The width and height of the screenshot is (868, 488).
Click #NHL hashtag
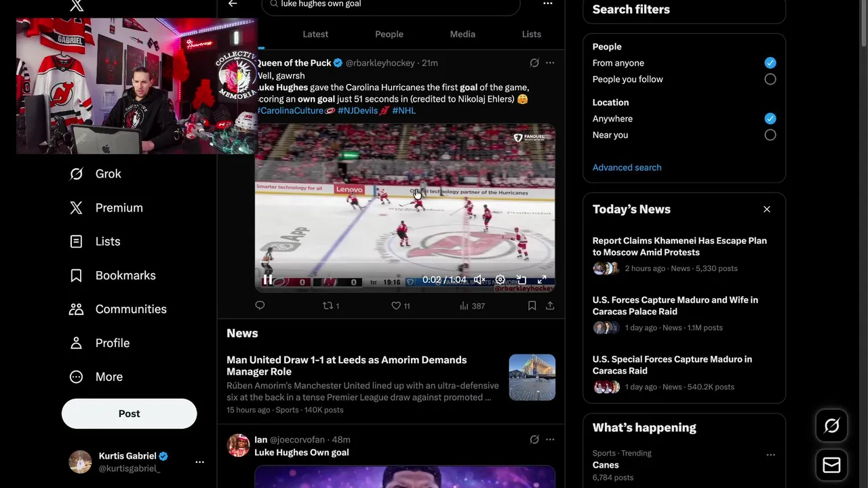click(404, 110)
